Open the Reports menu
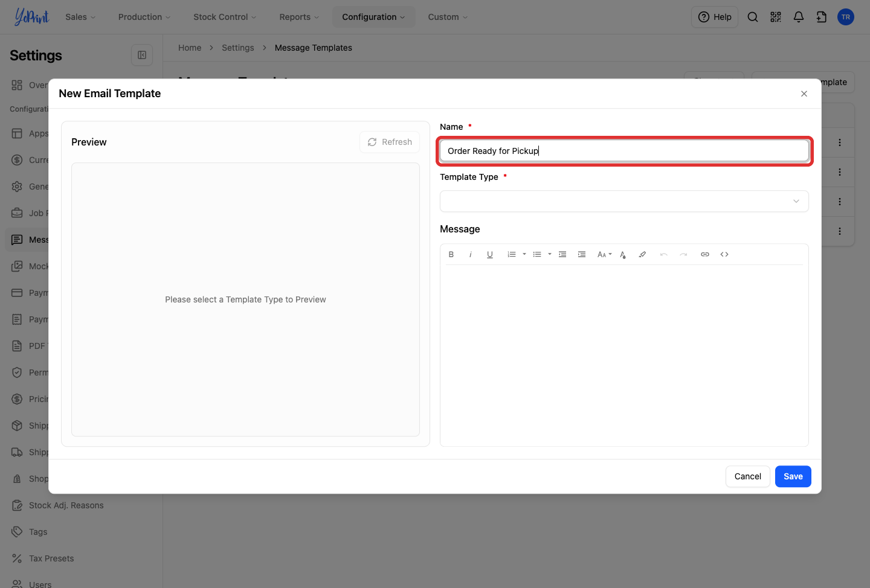Screen dimensions: 870x588 point(299,17)
